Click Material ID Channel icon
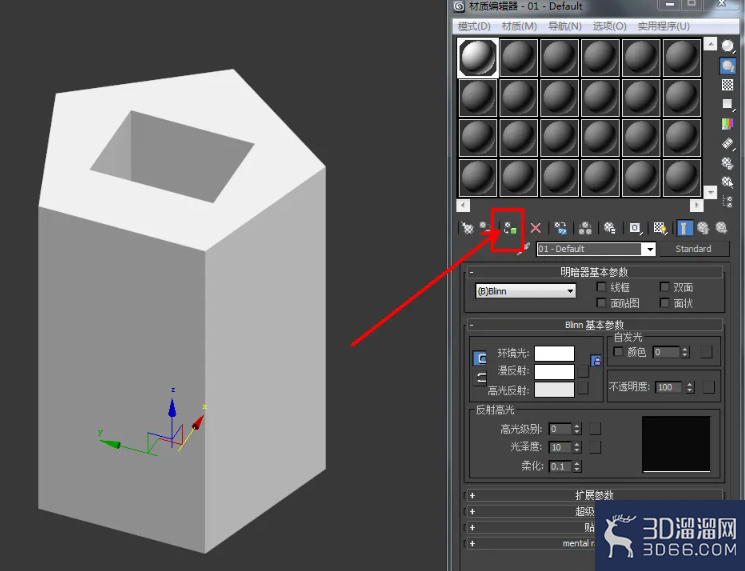Viewport: 745px width, 571px height. pyautogui.click(x=635, y=228)
